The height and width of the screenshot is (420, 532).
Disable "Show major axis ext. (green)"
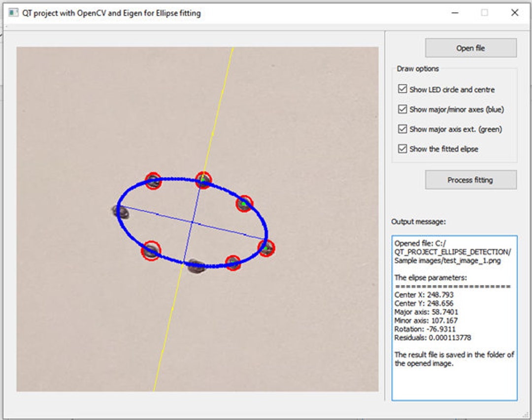pyautogui.click(x=402, y=129)
